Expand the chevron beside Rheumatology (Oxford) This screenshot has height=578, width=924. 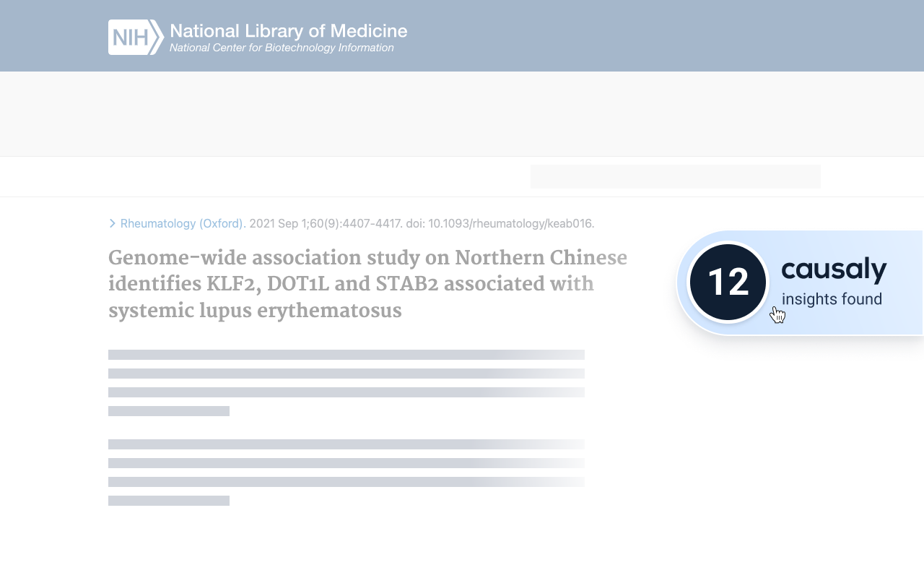pos(113,223)
